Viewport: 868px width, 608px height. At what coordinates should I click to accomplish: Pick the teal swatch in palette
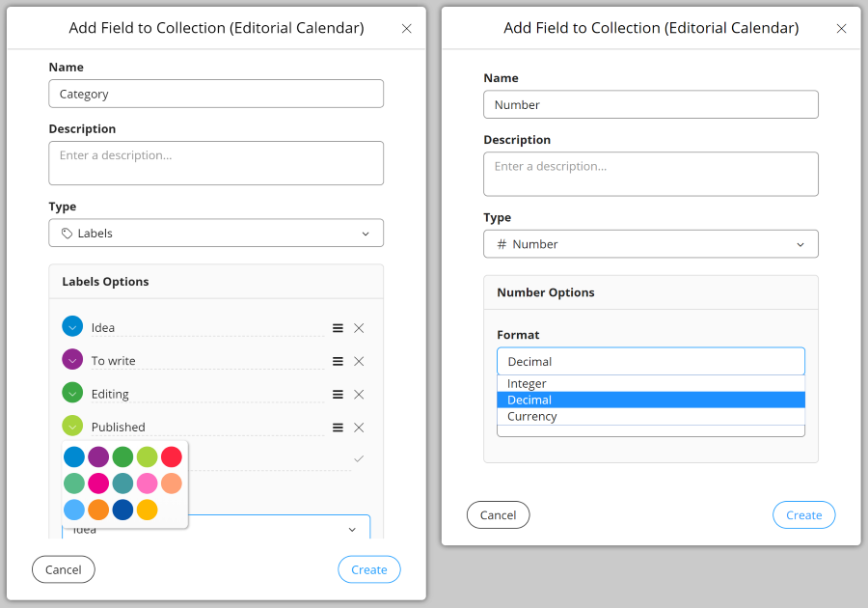point(122,484)
